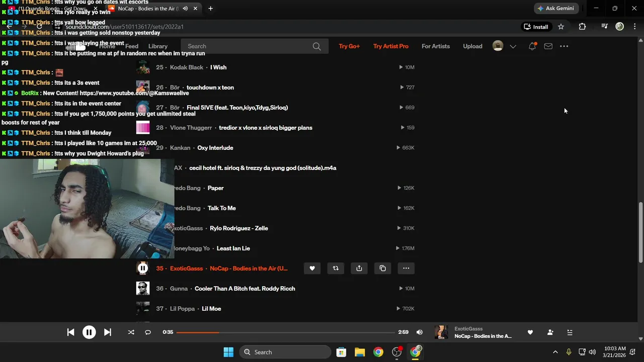The height and width of the screenshot is (362, 644).
Task: Select Least Ian Lie track
Action: click(233, 248)
